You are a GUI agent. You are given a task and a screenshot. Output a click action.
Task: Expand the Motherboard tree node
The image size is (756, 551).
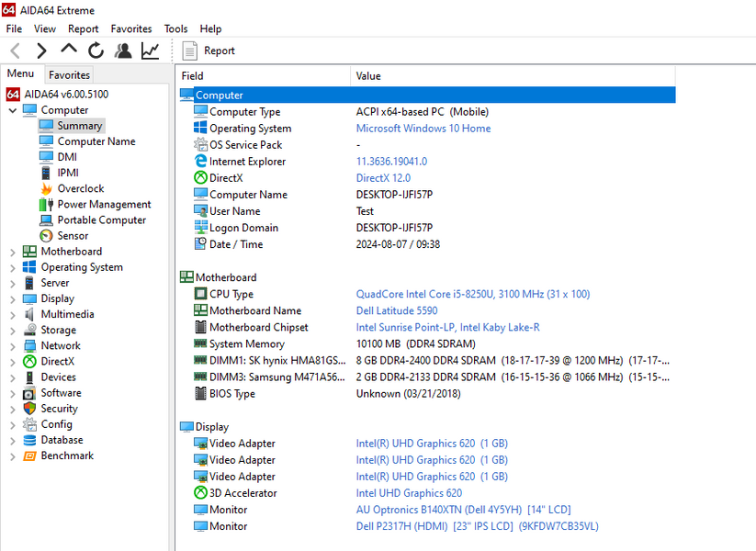(13, 252)
